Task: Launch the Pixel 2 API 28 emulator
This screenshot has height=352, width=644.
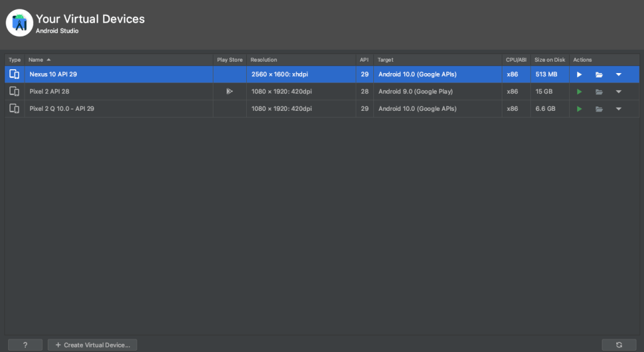Action: 579,91
